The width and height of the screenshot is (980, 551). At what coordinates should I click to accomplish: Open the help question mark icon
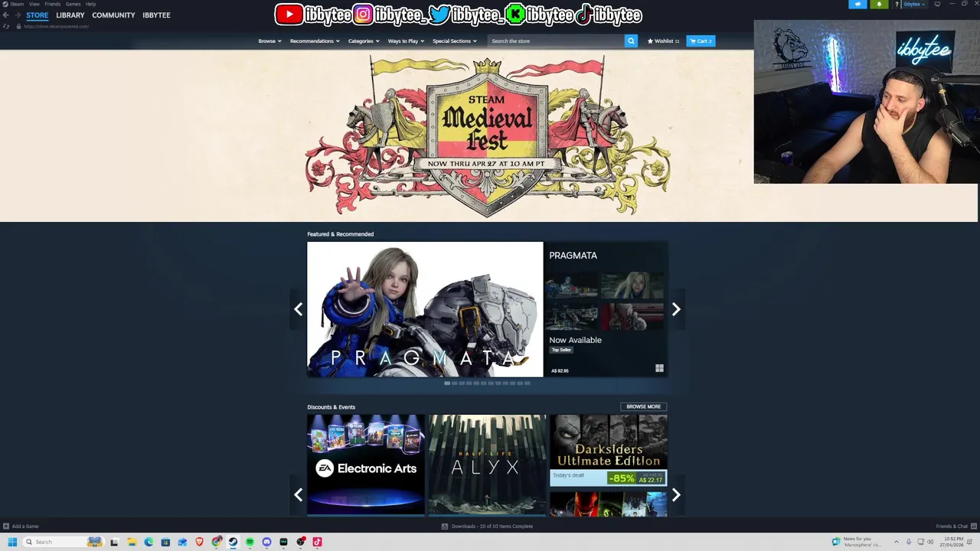(x=897, y=5)
